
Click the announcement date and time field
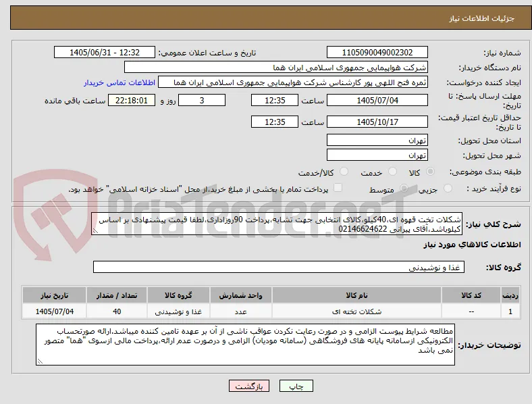tap(105, 52)
